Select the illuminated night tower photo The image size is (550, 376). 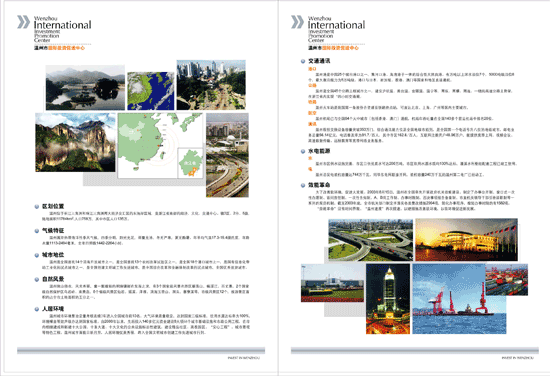(388, 299)
